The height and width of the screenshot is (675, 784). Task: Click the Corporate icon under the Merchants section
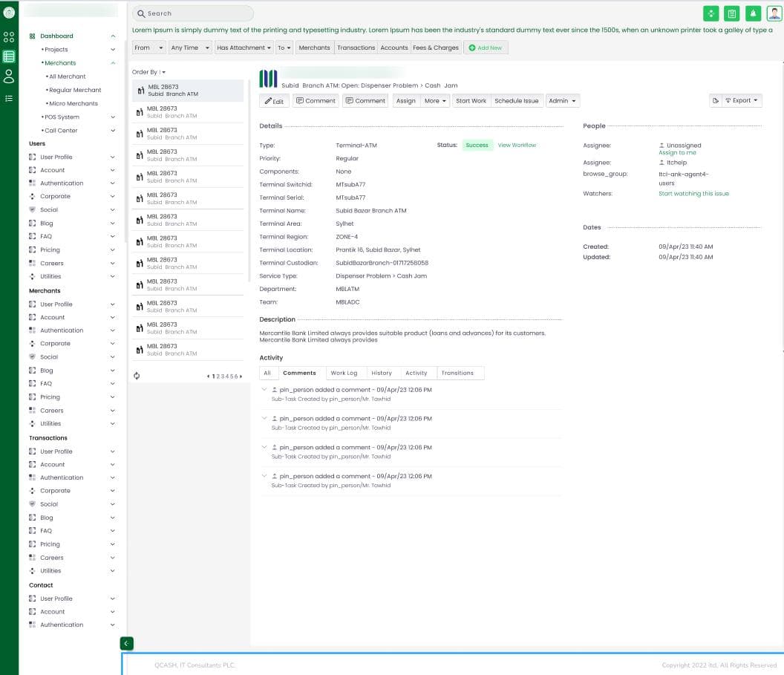[x=32, y=344]
